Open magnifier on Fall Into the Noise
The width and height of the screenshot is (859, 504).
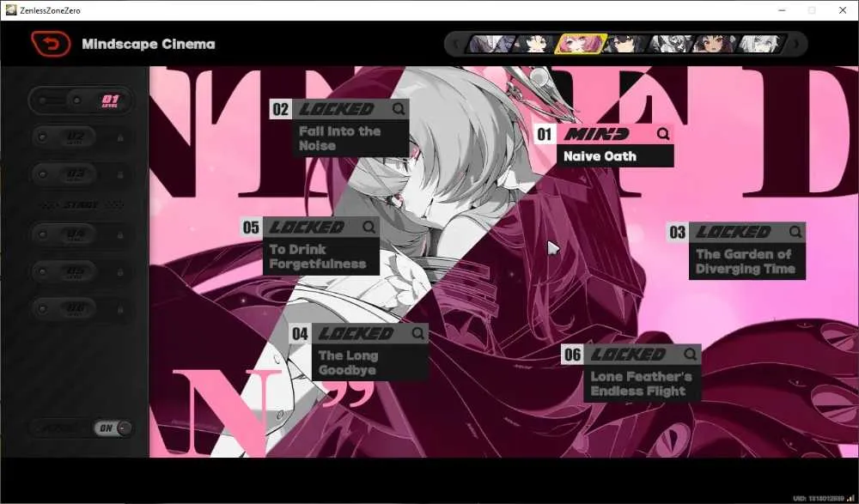[x=399, y=109]
